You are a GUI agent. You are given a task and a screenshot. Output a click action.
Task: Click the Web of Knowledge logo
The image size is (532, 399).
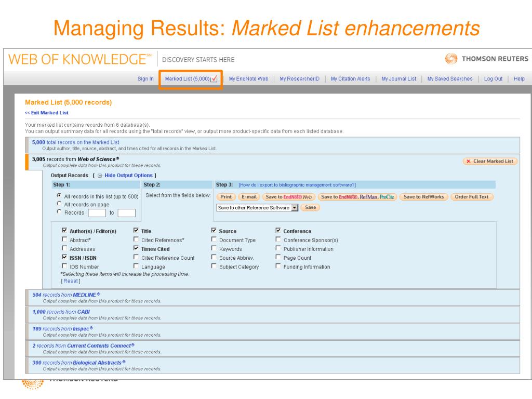click(x=79, y=59)
